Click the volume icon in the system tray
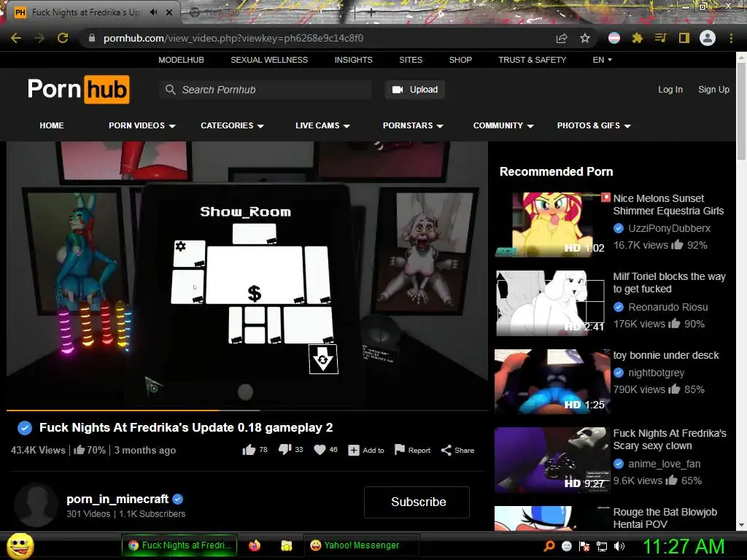 click(x=619, y=546)
